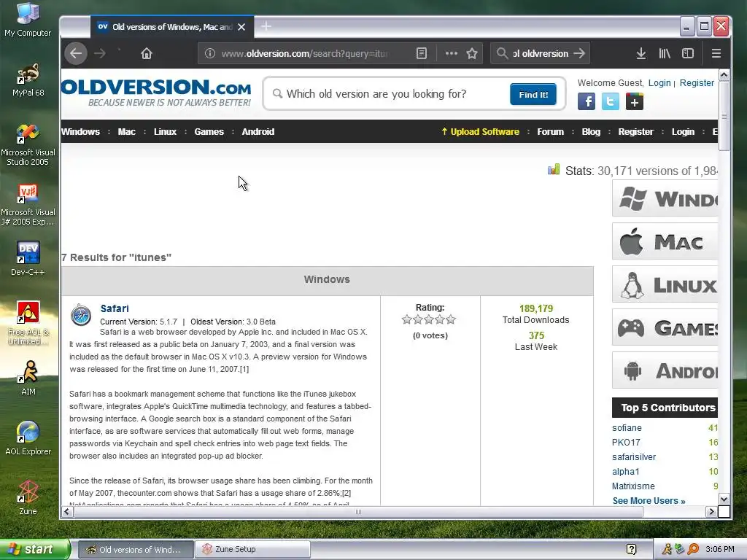Screen dimensions: 747x560
Task: Click the Mac category sidebar banner
Action: 665,241
